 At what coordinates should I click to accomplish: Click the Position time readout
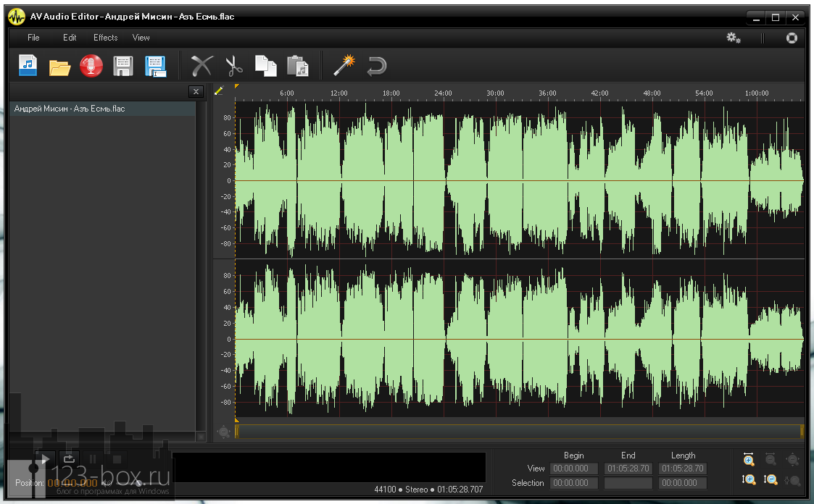coord(72,483)
